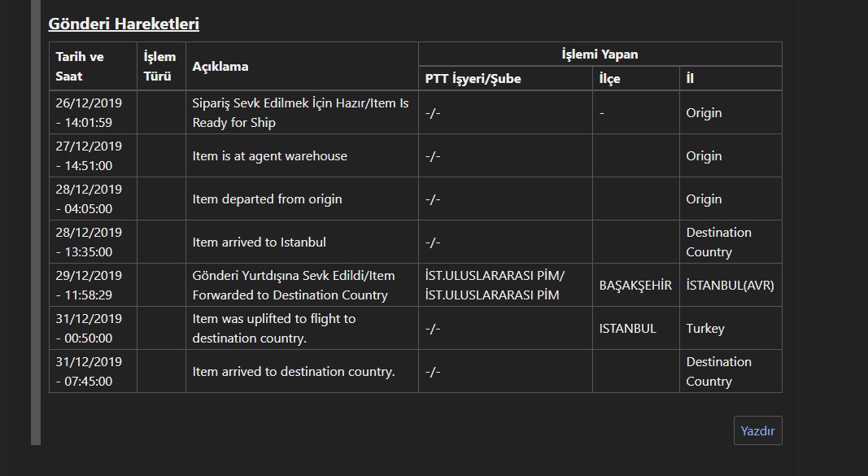Select the 26/12/2019 - 14:01:59 date cell
868x476 pixels.
click(x=93, y=112)
